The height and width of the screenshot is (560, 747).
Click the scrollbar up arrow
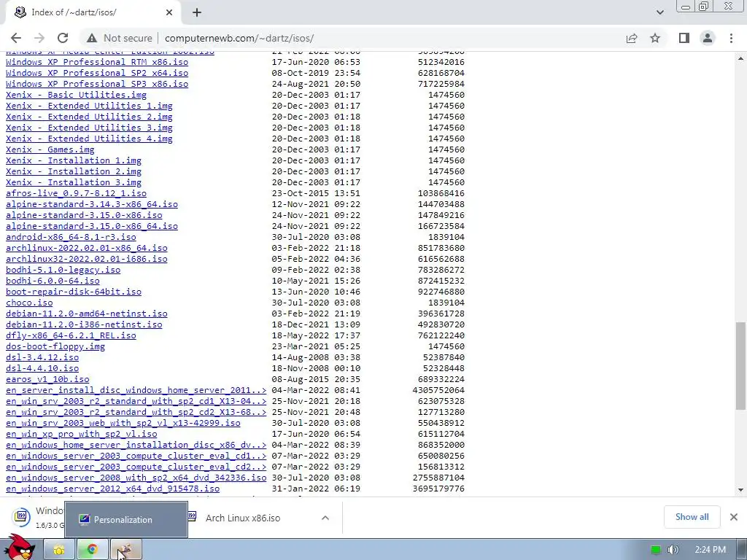(x=740, y=58)
